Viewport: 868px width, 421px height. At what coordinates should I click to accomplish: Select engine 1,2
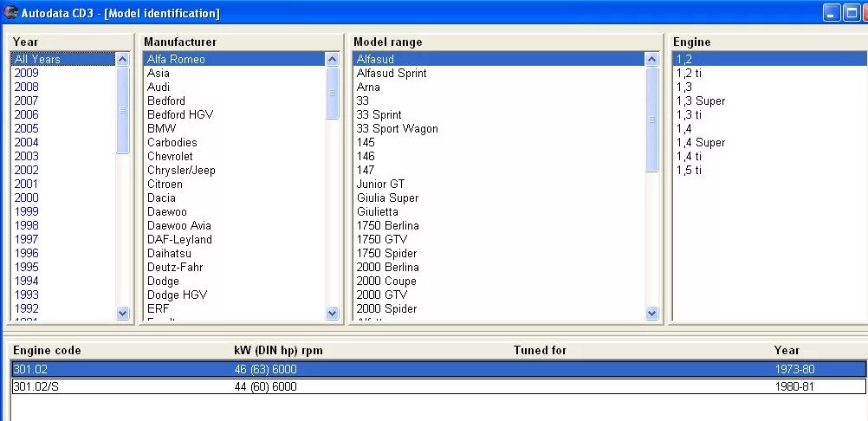770,59
